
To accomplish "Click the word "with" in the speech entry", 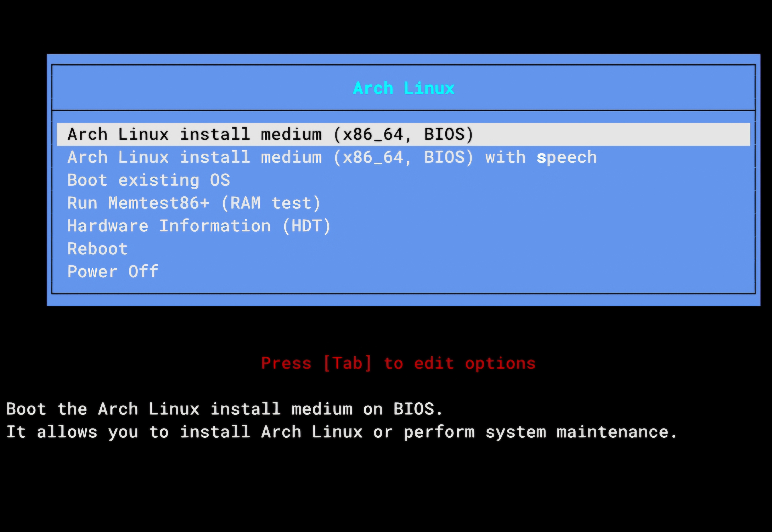I will (505, 157).
